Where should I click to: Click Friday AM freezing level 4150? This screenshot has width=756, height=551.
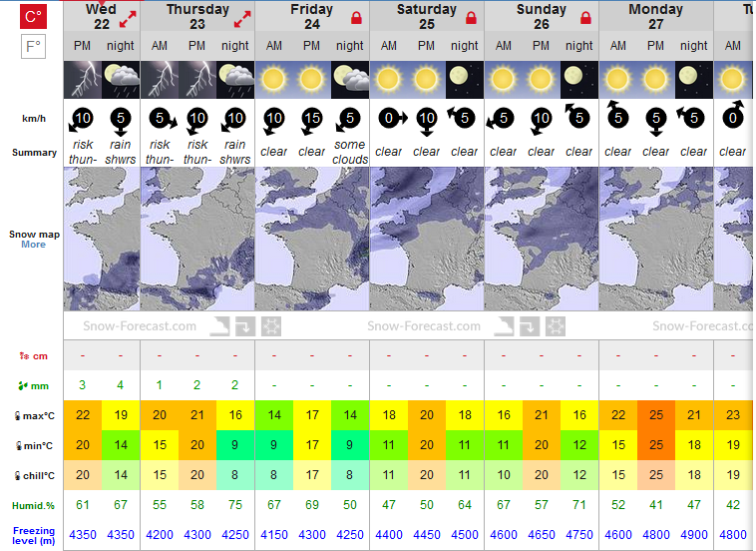(274, 535)
